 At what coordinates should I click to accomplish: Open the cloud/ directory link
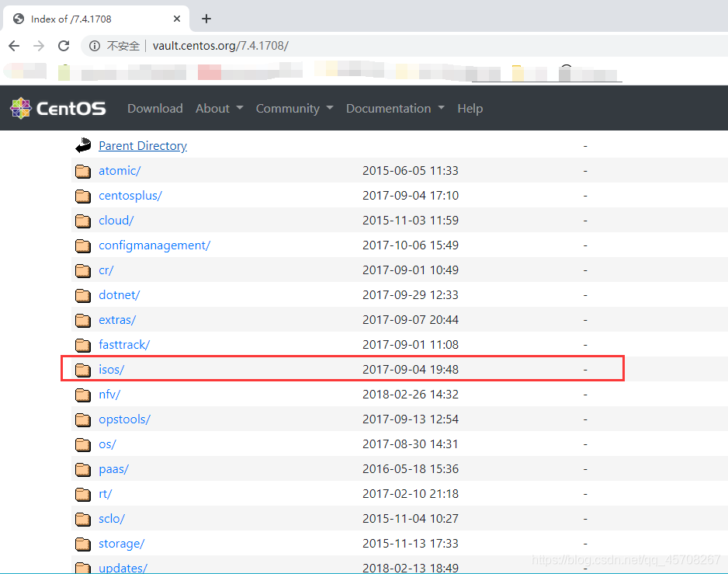pyautogui.click(x=116, y=221)
